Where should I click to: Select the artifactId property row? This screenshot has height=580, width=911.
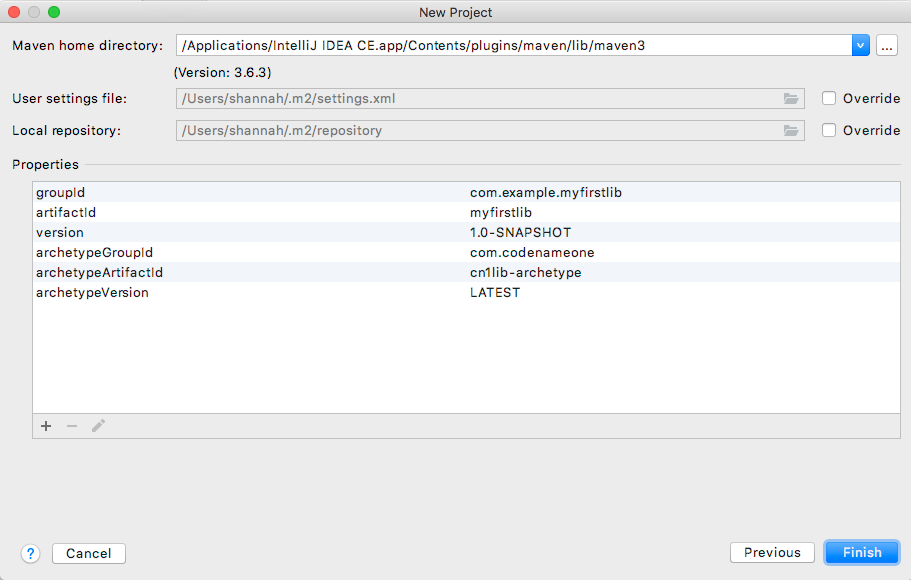300,212
